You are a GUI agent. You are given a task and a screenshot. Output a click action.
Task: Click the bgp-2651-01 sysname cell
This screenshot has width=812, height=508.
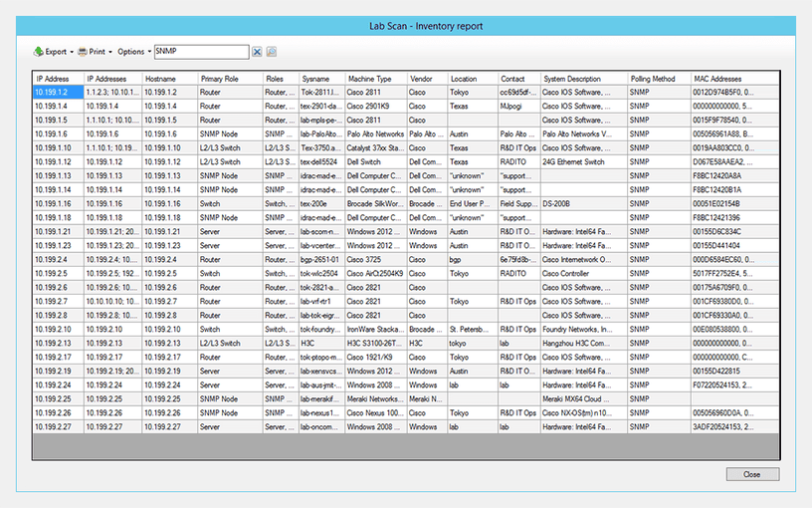coord(322,260)
